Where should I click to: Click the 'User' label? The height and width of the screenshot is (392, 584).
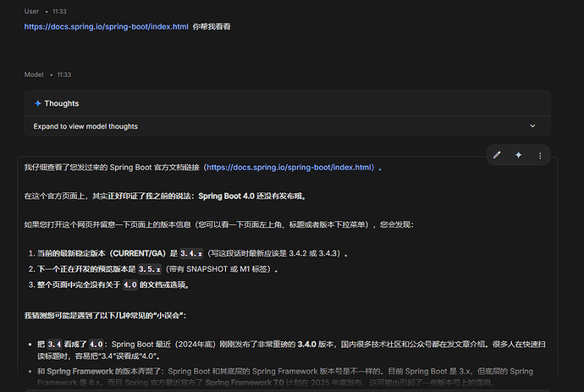(x=31, y=11)
